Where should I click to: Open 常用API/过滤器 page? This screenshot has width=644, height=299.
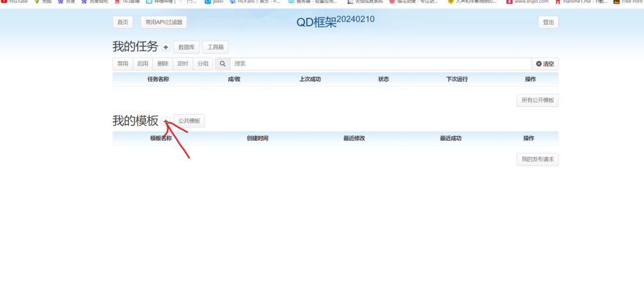click(x=164, y=22)
